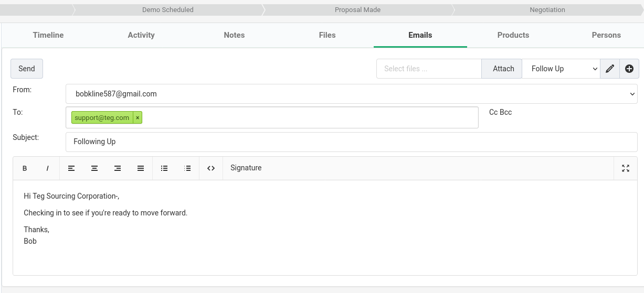This screenshot has height=293, width=644.
Task: Switch to the Persons tab
Action: (606, 35)
